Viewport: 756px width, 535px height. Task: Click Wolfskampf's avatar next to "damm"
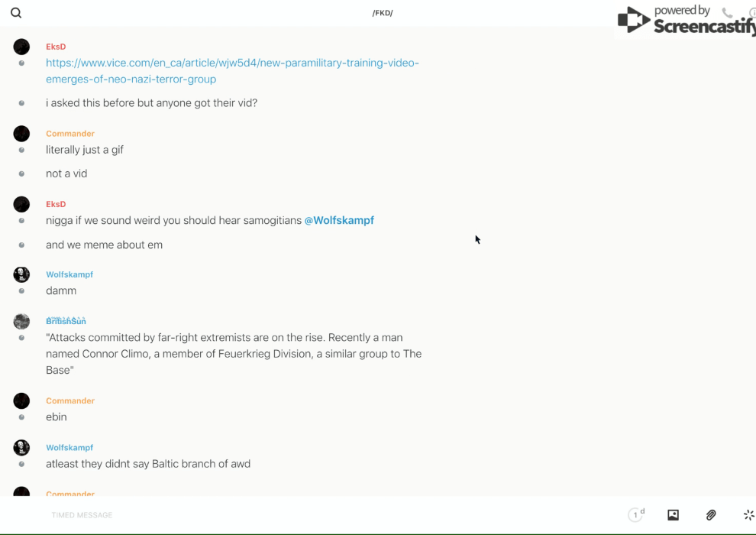21,274
